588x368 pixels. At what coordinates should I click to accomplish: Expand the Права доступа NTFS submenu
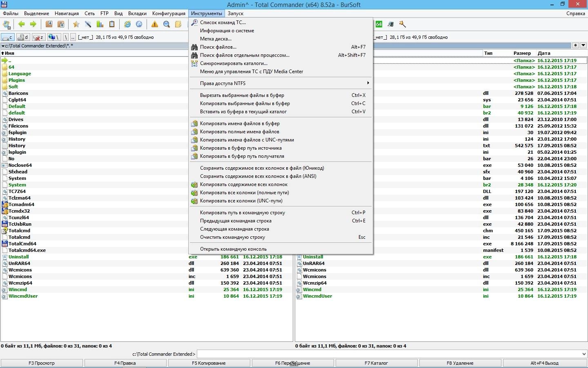pos(281,83)
